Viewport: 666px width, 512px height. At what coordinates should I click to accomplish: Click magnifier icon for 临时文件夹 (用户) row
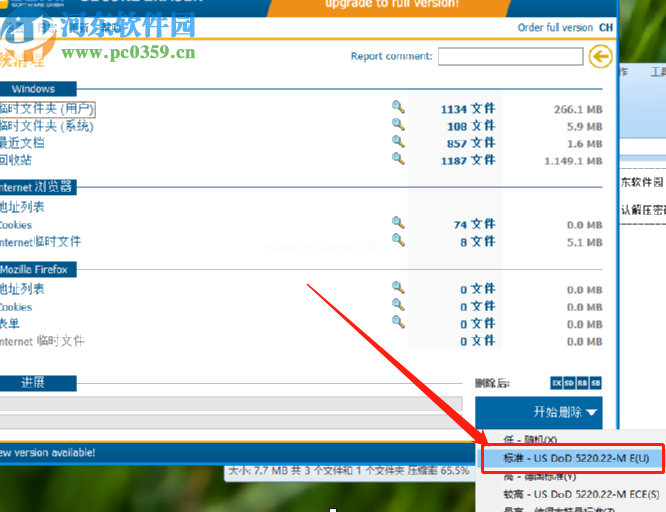click(x=398, y=107)
